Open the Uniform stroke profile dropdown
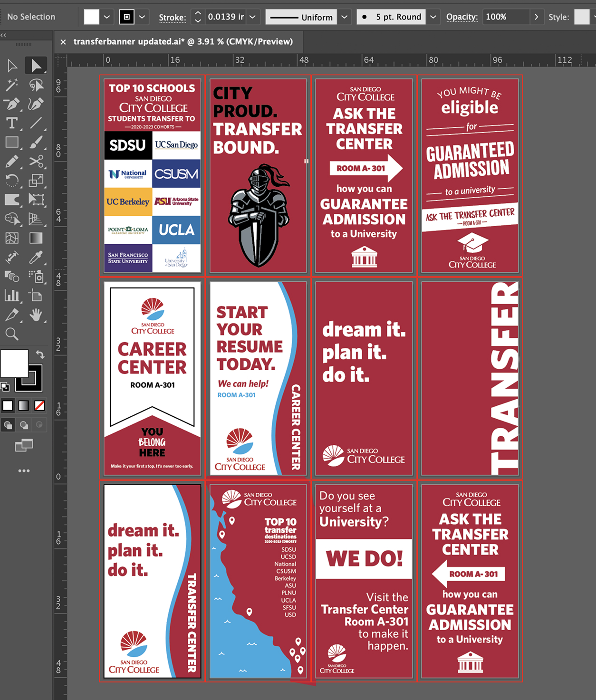596x700 pixels. 344,17
